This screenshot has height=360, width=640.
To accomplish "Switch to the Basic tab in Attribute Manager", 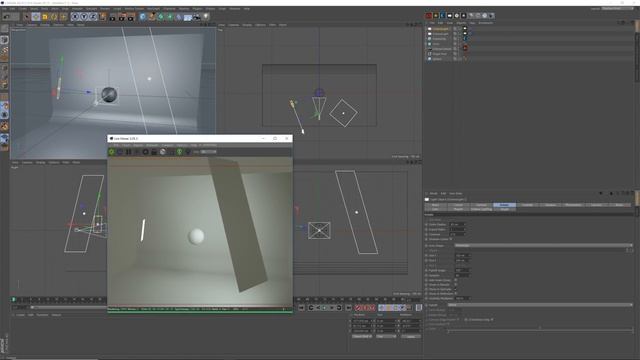I will click(x=435, y=205).
